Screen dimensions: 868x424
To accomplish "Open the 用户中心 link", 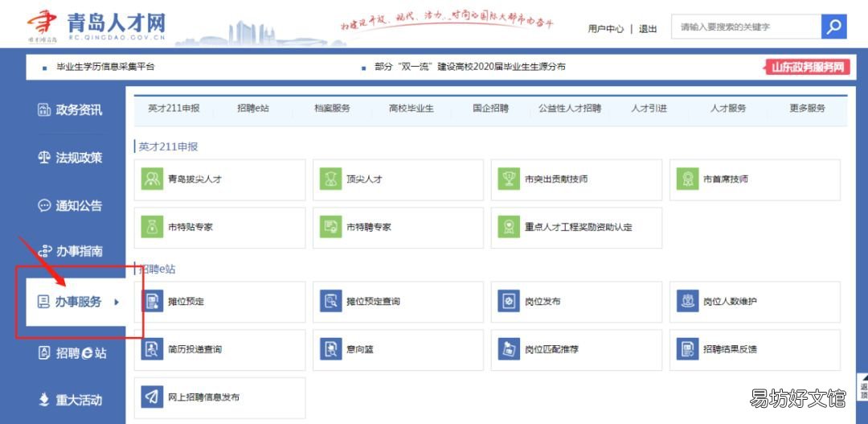I will (x=606, y=29).
